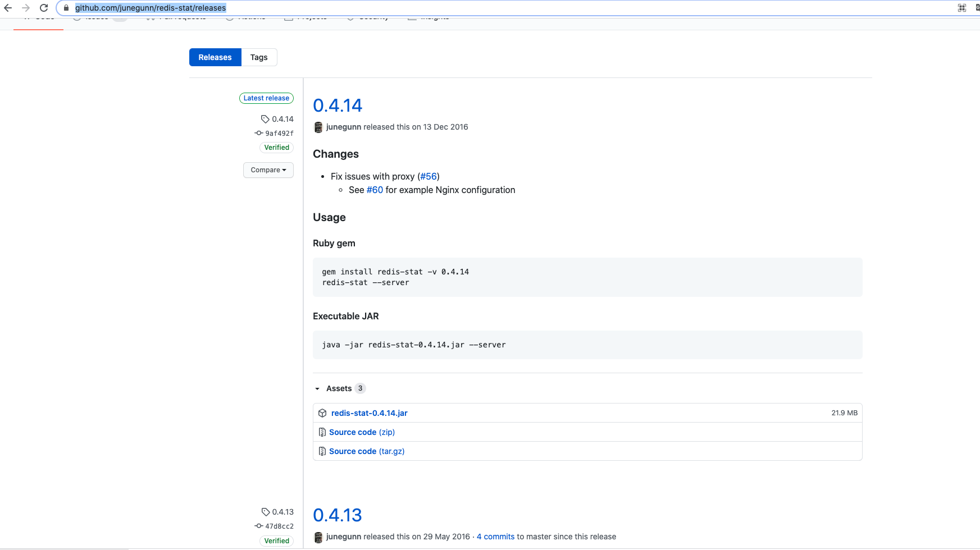The height and width of the screenshot is (550, 980).
Task: Download redis-stat-0.4.14.jar
Action: (370, 413)
